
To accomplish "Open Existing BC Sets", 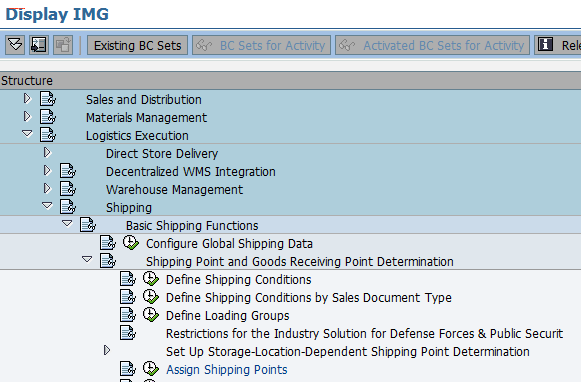I will [x=137, y=45].
